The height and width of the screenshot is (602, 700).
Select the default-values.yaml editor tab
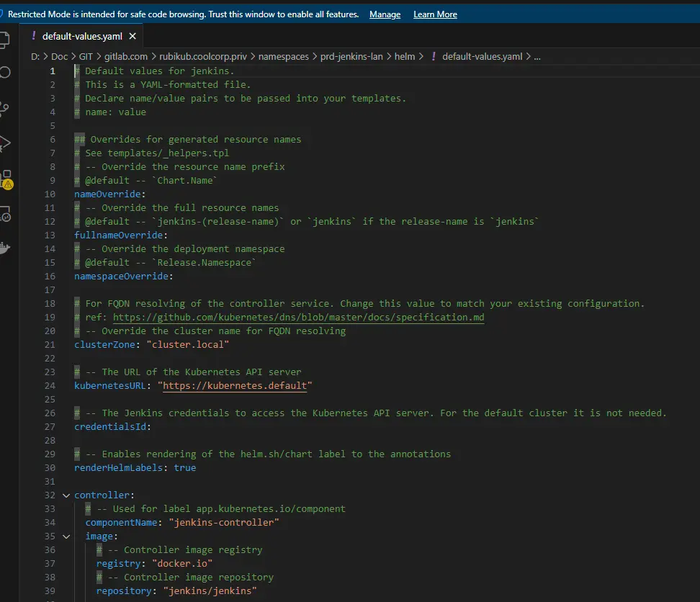pyautogui.click(x=81, y=36)
